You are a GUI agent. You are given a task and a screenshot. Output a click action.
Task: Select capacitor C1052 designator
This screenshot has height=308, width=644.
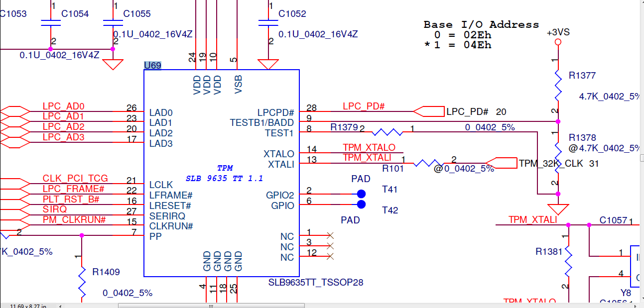(292, 14)
